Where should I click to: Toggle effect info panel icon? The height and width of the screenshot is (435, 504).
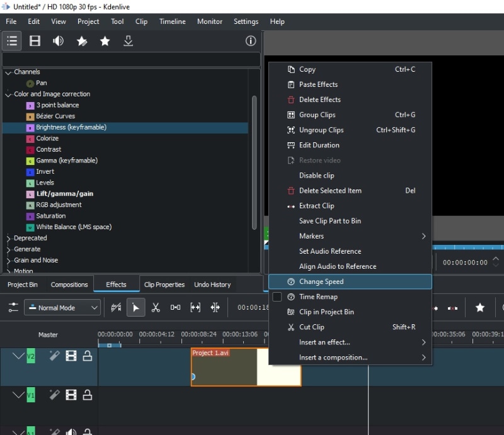(251, 41)
